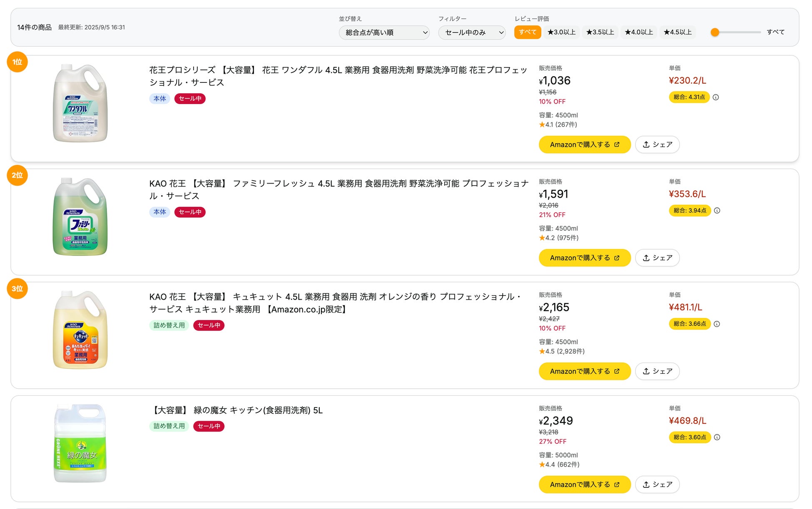Click the ¥2,165 sale price
Image resolution: width=812 pixels, height=509 pixels.
554,308
